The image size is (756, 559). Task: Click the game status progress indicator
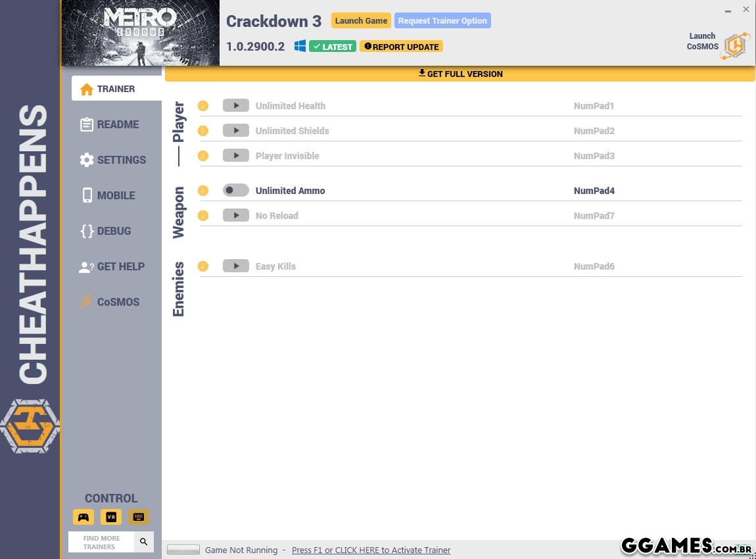tap(183, 550)
